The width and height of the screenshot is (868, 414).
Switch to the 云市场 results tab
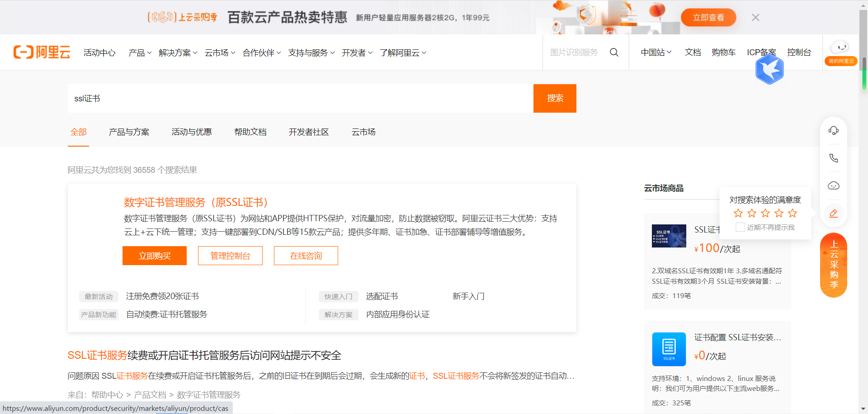click(x=363, y=132)
